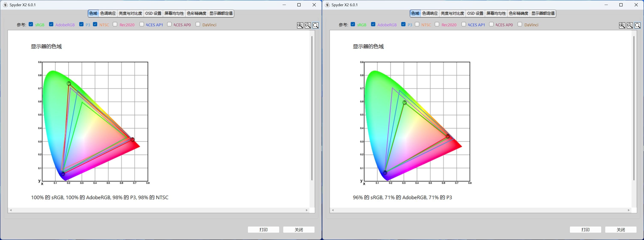The image size is (644, 240).
Task: Click 关闭 button in left window
Action: [x=299, y=230]
